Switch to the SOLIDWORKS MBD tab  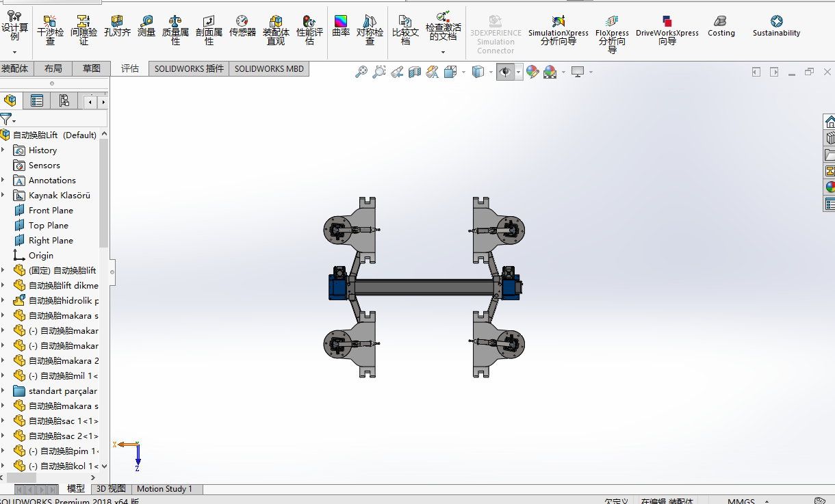269,68
